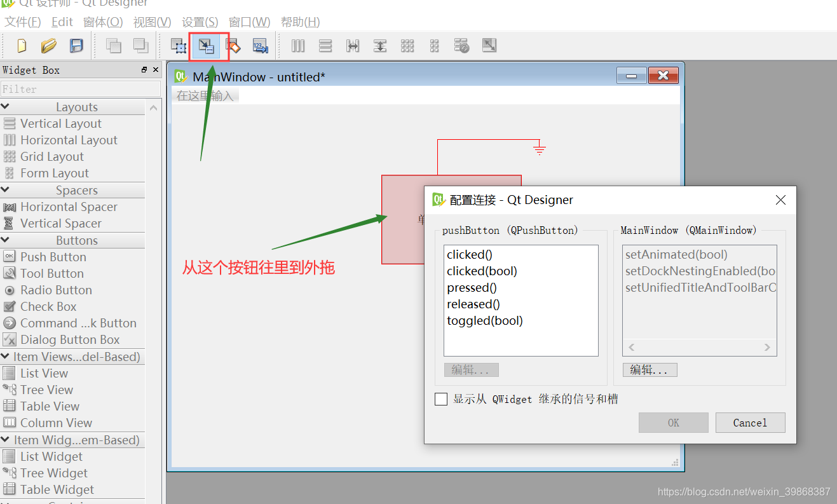Viewport: 837px width, 504px height.
Task: Open the 视图(V) menu
Action: pyautogui.click(x=153, y=22)
